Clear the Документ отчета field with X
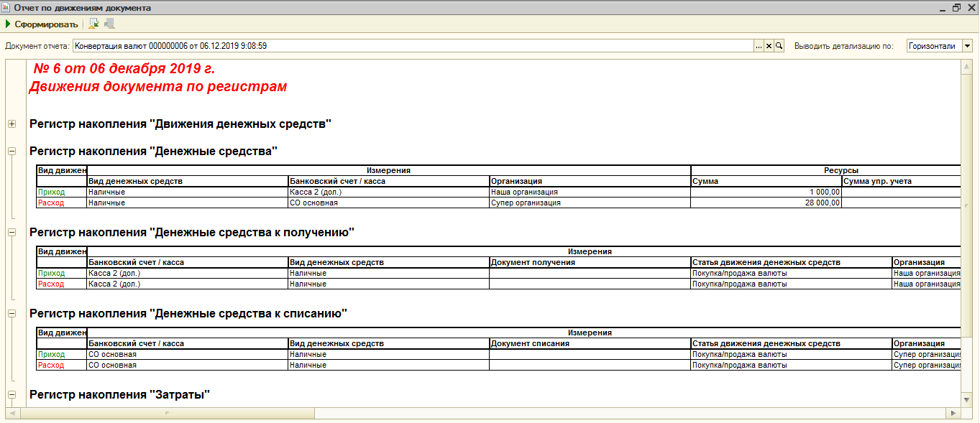980x423 pixels. tap(768, 46)
